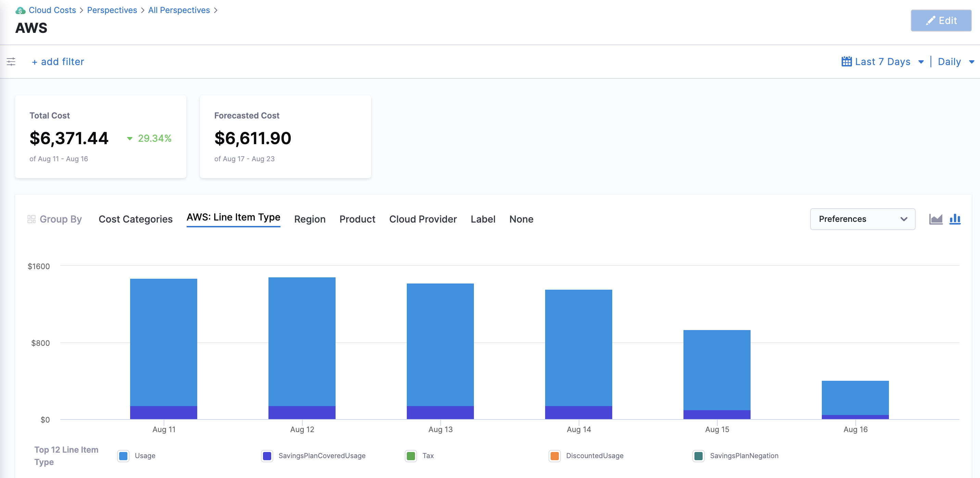Open the Last 7 Days date dropdown
Screen dimensions: 980x478
click(883, 62)
